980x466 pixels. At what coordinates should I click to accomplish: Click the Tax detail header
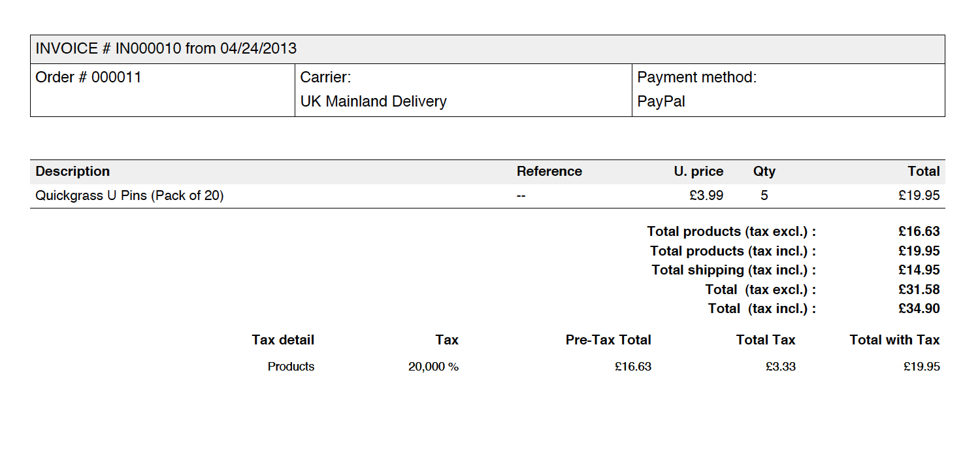point(283,340)
